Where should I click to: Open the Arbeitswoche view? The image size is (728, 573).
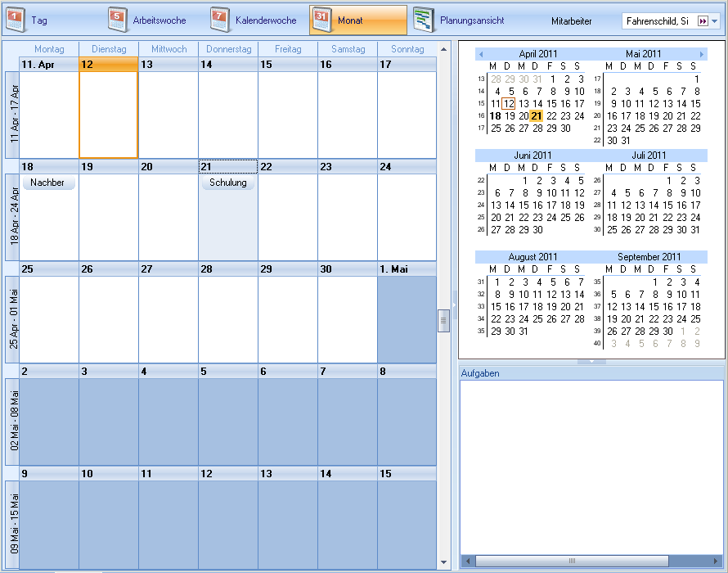point(148,20)
